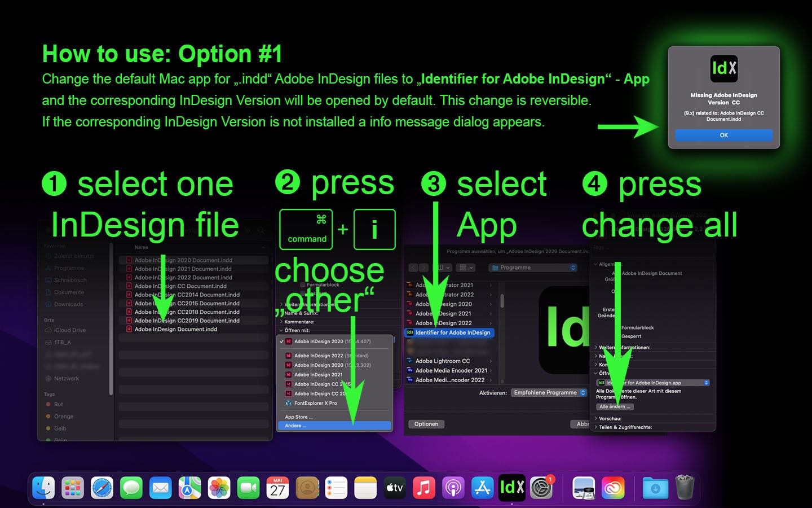The height and width of the screenshot is (508, 812).
Task: Go back in the app chooser toolbar
Action: [413, 268]
